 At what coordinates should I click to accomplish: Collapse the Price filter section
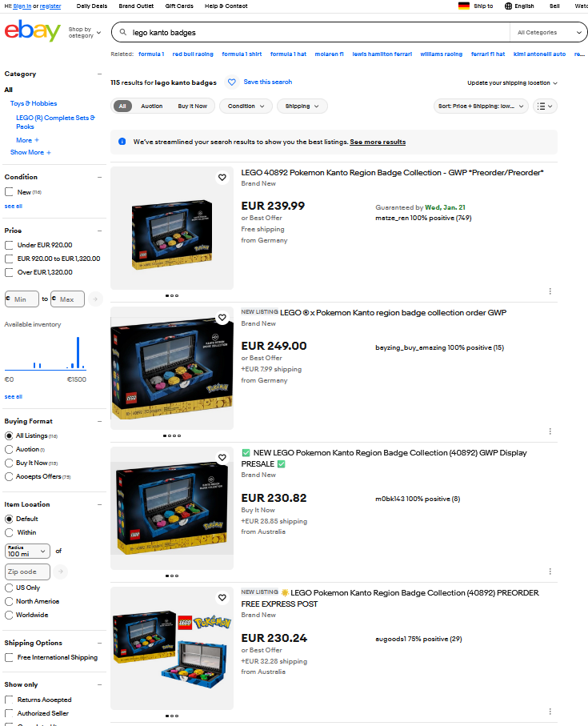[99, 231]
